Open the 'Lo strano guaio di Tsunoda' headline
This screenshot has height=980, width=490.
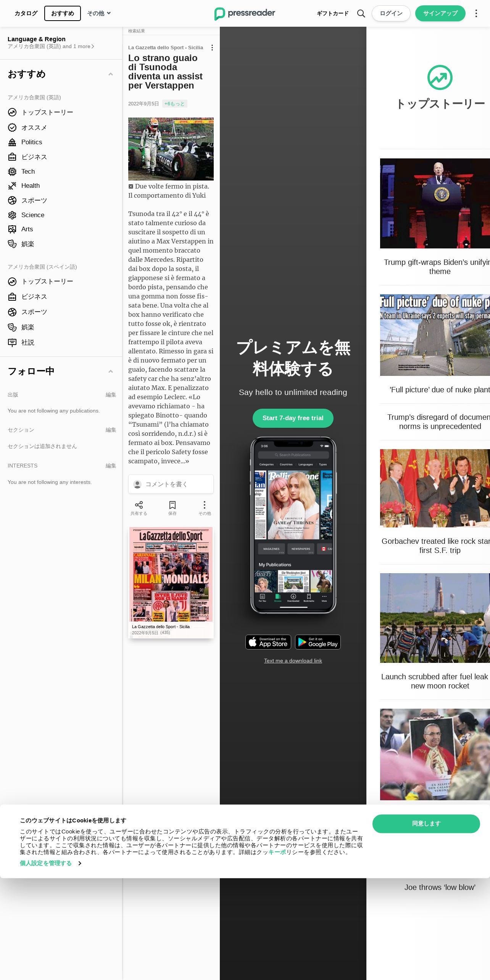click(165, 72)
